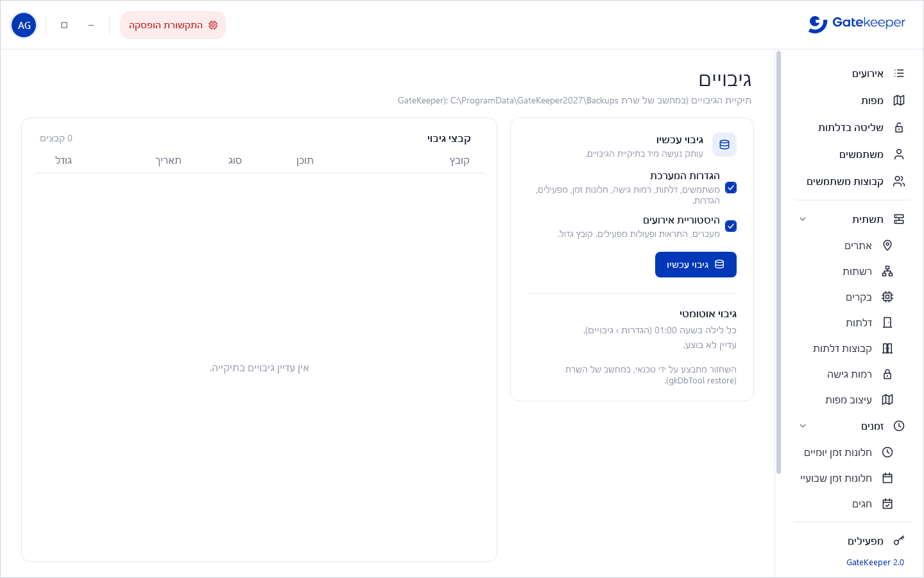Image resolution: width=924 pixels, height=578 pixels.
Task: Maximize the window with square button
Action: 64,25
